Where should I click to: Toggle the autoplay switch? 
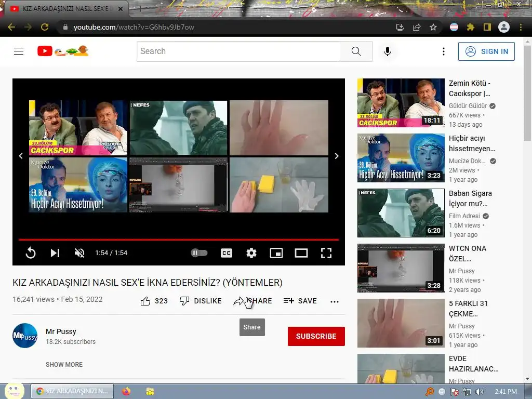point(199,253)
